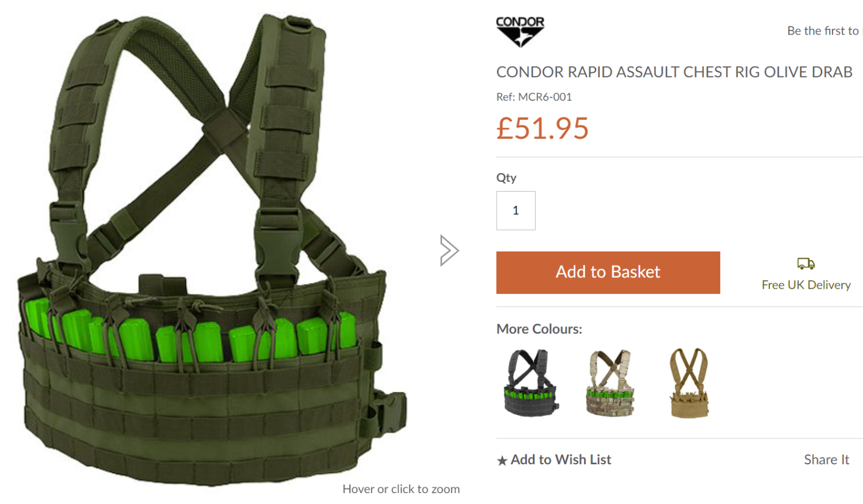
Task: Select the tan coyote chest rig variant
Action: [689, 382]
